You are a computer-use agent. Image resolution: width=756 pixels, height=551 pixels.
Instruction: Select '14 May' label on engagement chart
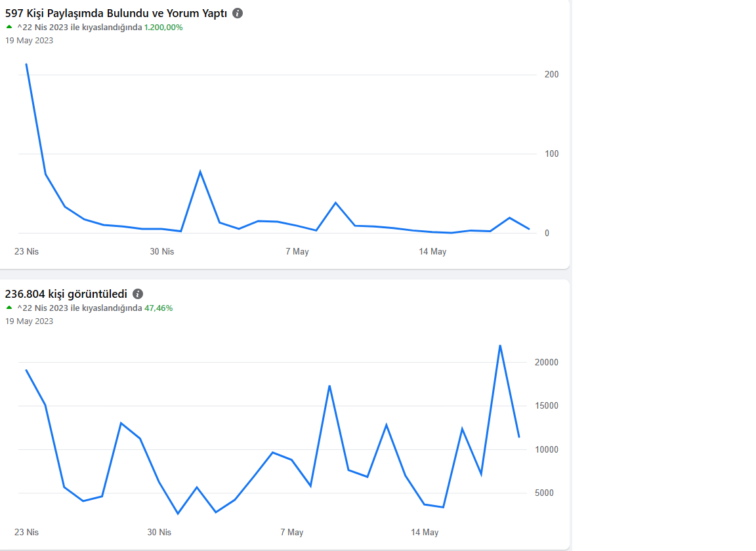pyautogui.click(x=432, y=252)
